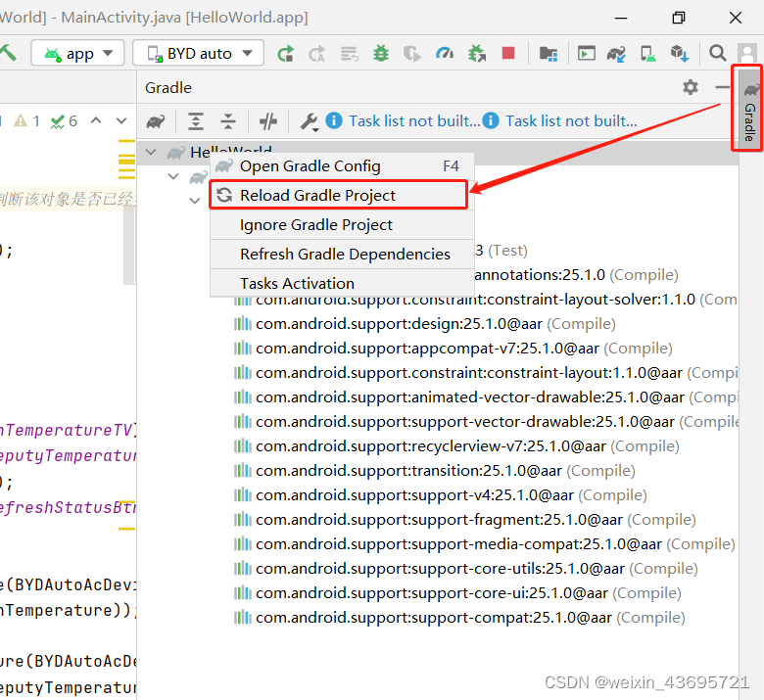Click the user account avatar icon
This screenshot has width=764, height=700.
[x=747, y=53]
